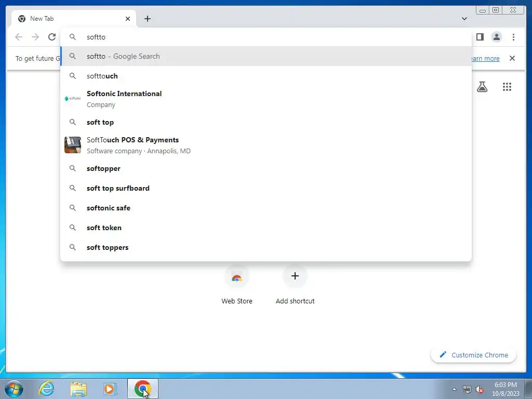532x399 pixels.
Task: Launch Internet Explorer from the taskbar
Action: 46,389
